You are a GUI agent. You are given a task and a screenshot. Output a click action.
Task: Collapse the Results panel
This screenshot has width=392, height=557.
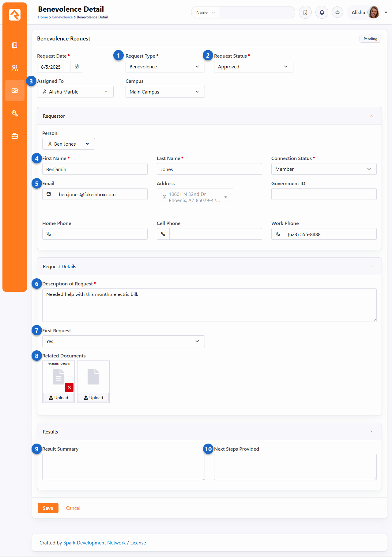[x=371, y=432]
